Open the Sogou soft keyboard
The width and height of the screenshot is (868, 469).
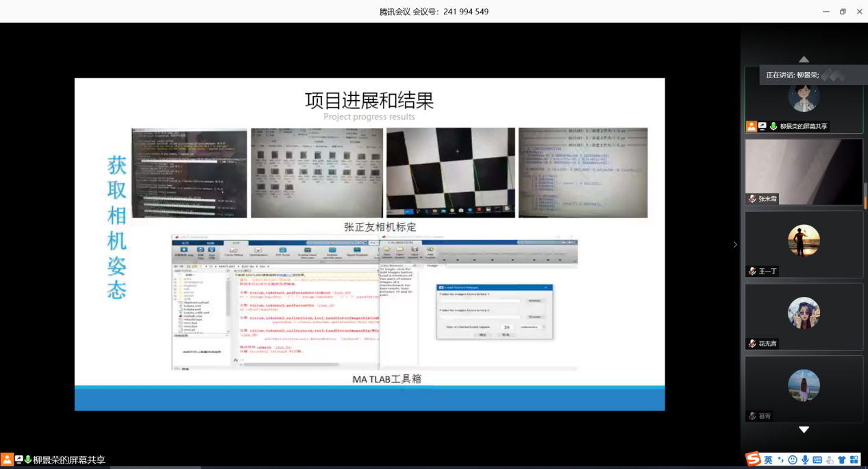tap(817, 459)
